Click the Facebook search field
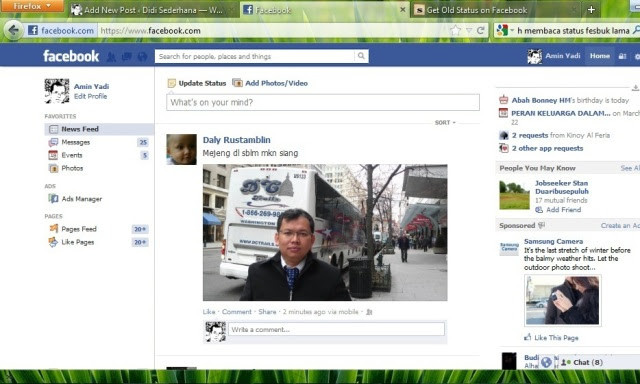The image size is (640, 384). pyautogui.click(x=255, y=56)
